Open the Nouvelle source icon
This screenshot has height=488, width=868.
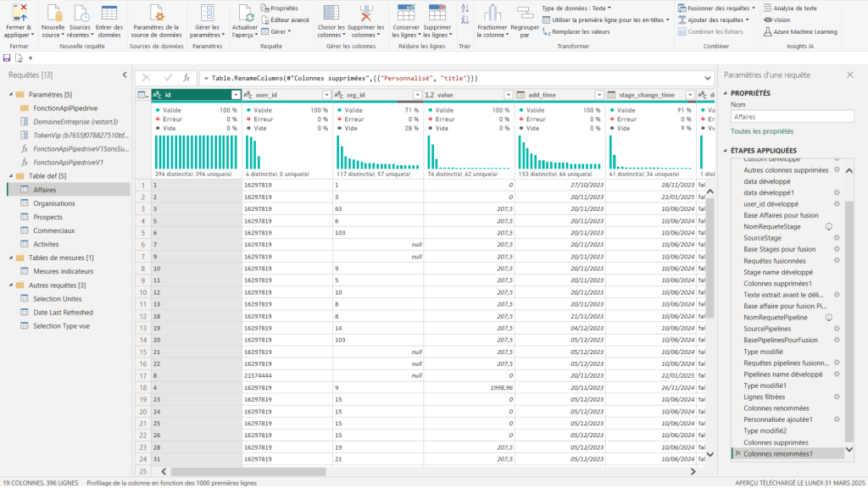[53, 13]
